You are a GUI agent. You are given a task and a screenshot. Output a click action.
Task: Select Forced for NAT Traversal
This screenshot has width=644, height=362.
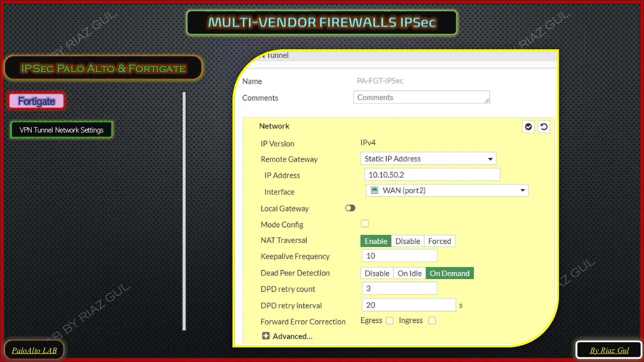(x=440, y=241)
